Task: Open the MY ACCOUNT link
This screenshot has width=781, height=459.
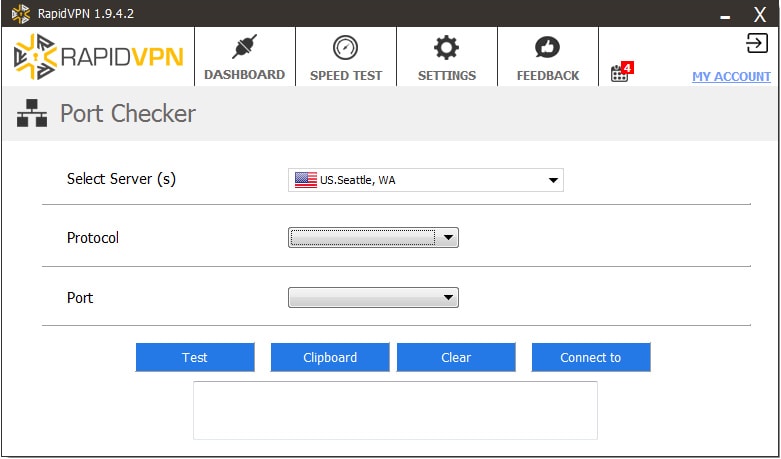Action: tap(731, 77)
